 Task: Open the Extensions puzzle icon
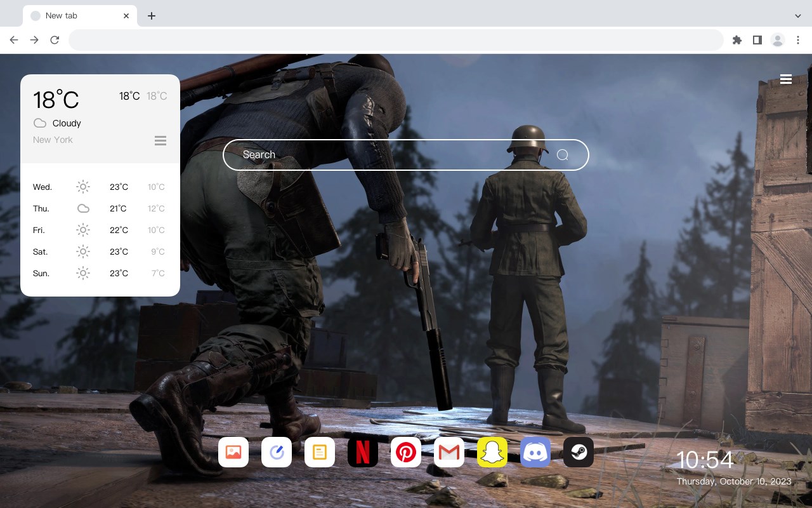click(x=737, y=40)
